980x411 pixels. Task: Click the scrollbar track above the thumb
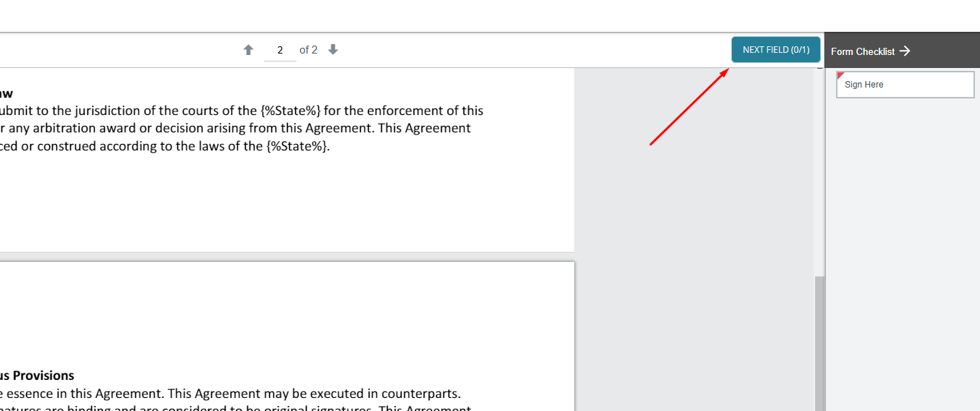point(819,174)
